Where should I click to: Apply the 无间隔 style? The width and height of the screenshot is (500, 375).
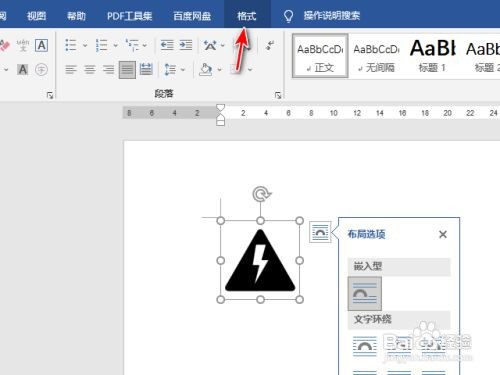(376, 56)
